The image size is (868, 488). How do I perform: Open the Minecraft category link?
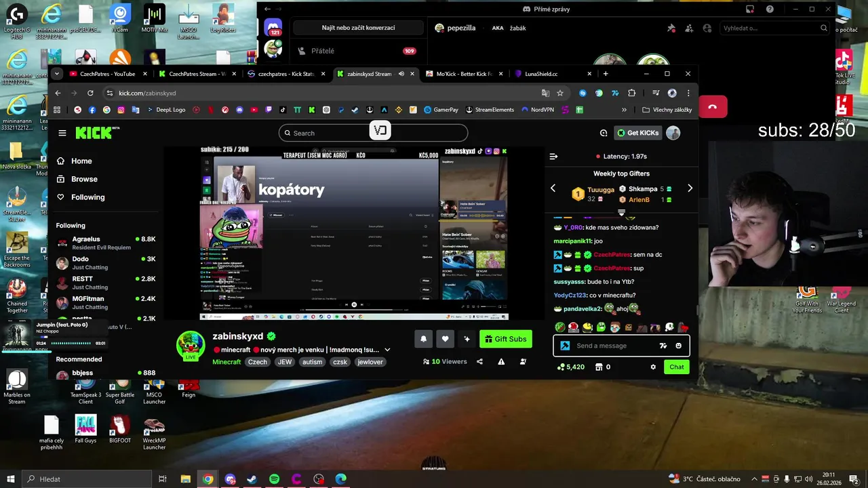click(x=226, y=362)
